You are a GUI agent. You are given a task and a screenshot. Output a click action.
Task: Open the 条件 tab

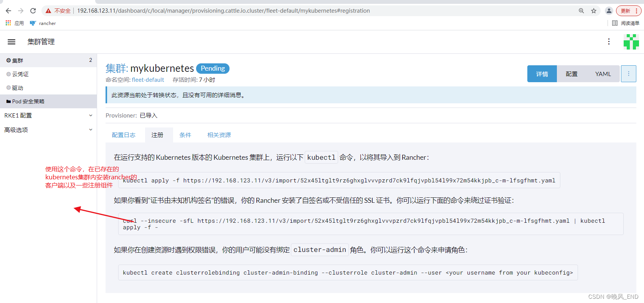[185, 135]
